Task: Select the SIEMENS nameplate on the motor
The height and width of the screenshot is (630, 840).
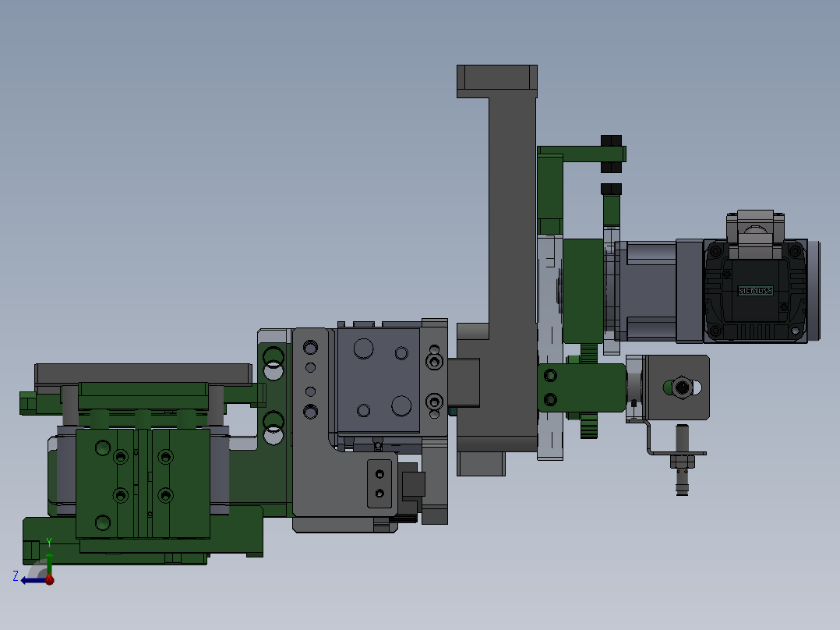Action: click(x=754, y=291)
